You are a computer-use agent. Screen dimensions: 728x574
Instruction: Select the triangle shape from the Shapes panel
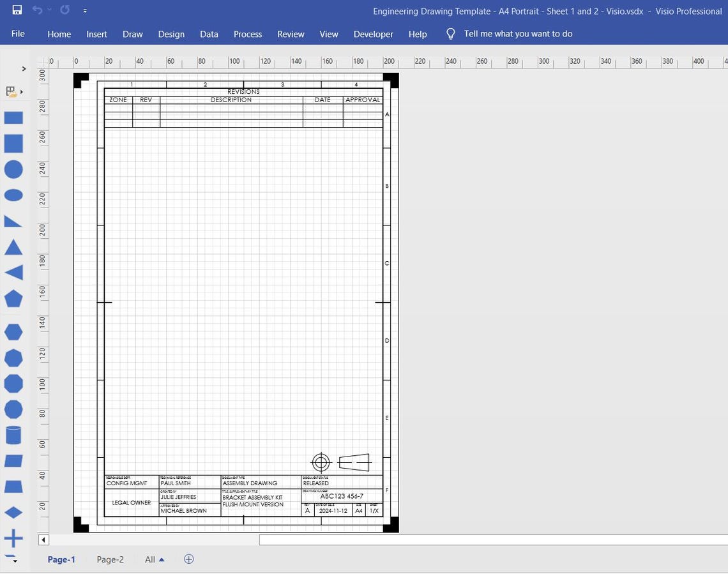click(x=13, y=248)
